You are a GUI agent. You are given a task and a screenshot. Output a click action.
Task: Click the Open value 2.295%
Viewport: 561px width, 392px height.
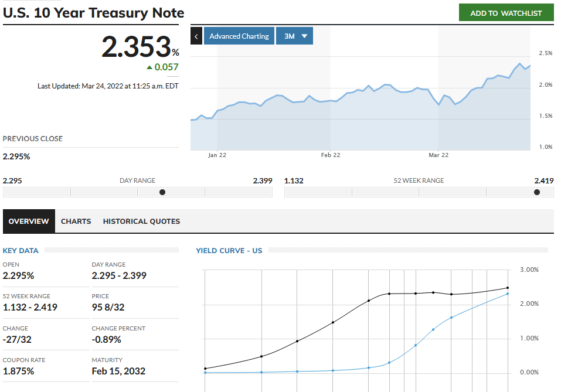click(x=19, y=276)
